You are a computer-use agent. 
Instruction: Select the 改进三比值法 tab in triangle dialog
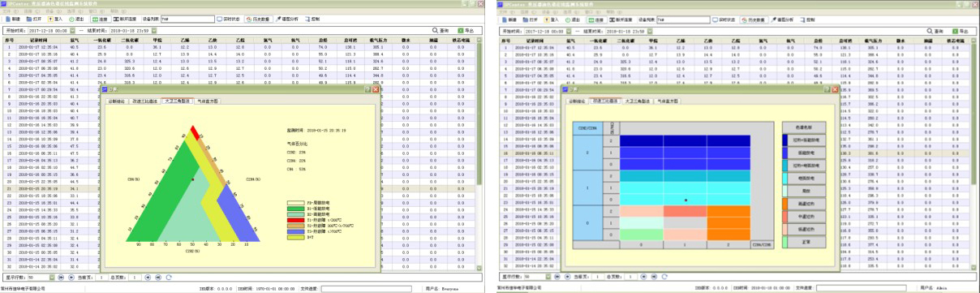(x=145, y=101)
